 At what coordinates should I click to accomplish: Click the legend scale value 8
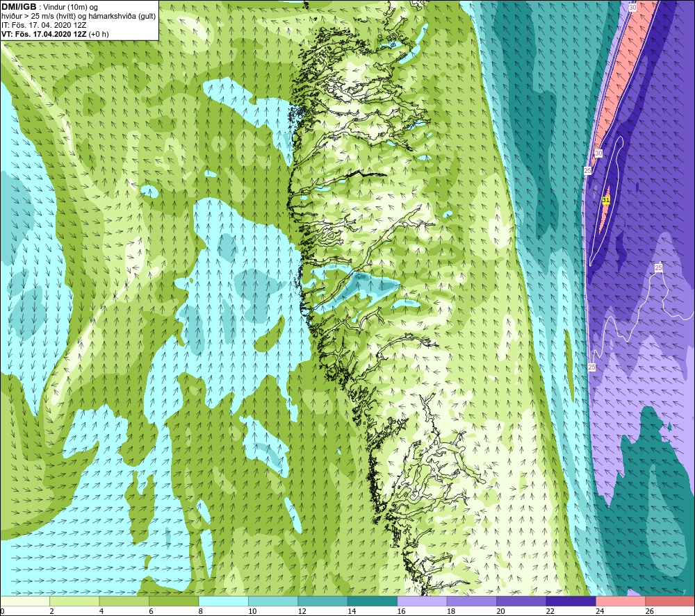pyautogui.click(x=201, y=611)
